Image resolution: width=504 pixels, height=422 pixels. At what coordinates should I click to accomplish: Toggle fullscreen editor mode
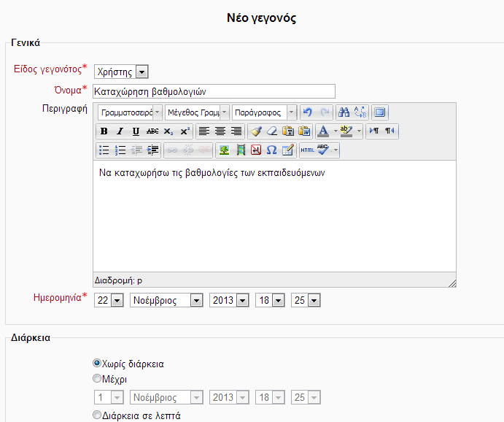380,112
